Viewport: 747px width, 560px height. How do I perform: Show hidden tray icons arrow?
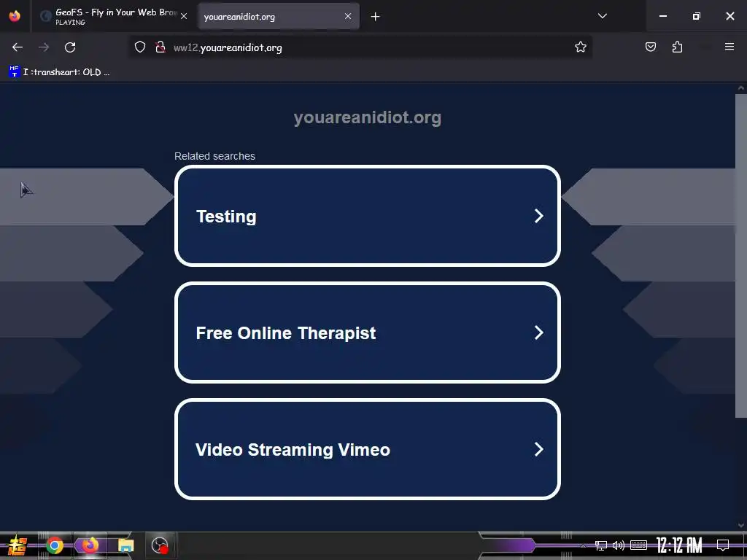pyautogui.click(x=583, y=545)
